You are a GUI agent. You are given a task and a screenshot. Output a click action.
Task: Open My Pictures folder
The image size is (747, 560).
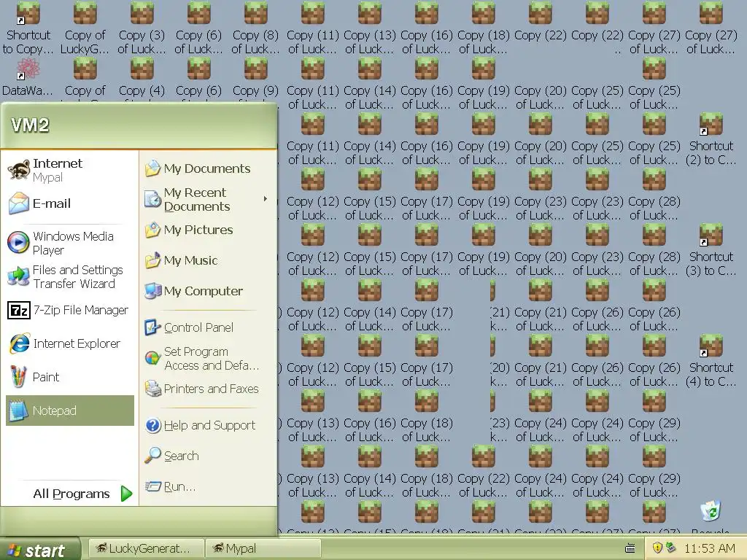point(206,230)
